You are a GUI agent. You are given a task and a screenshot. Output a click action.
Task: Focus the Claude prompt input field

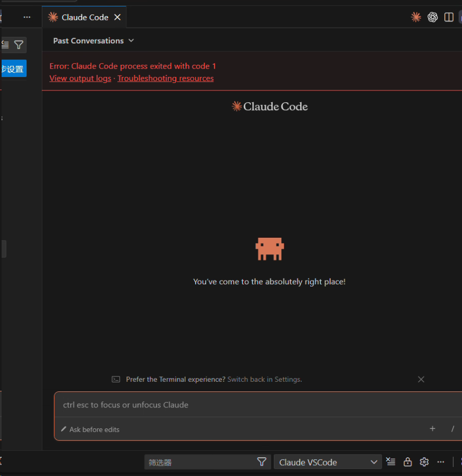click(x=258, y=405)
